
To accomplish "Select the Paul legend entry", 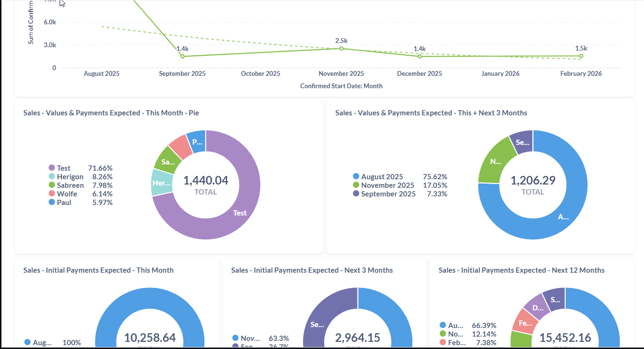I will pyautogui.click(x=64, y=202).
